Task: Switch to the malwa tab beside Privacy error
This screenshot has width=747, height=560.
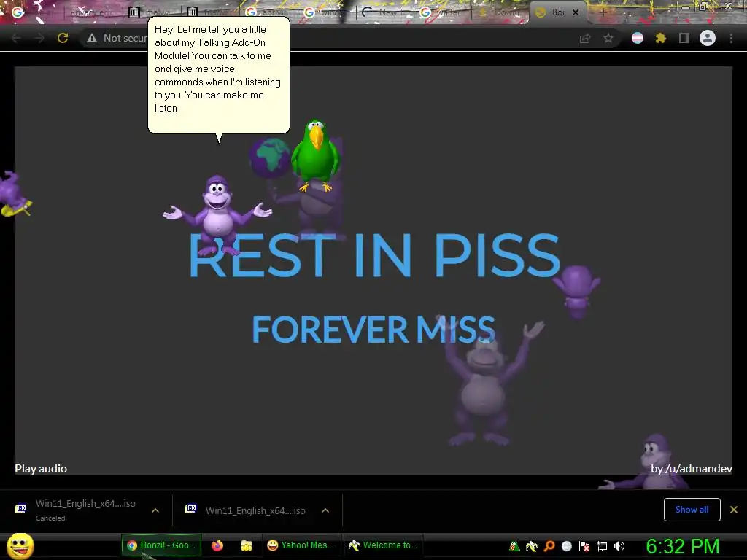Action: tap(152, 12)
